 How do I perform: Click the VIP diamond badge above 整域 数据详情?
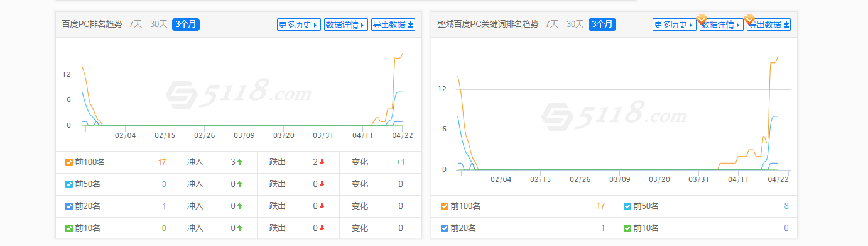click(702, 20)
